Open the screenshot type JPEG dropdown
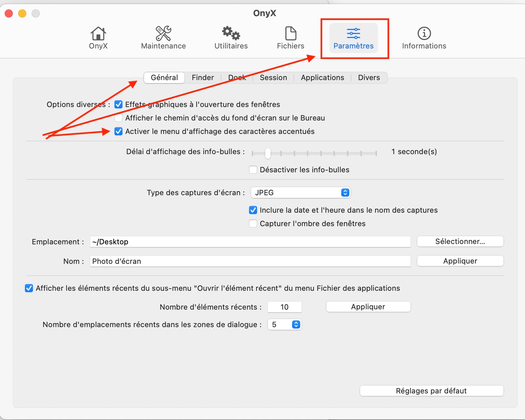 coord(301,193)
